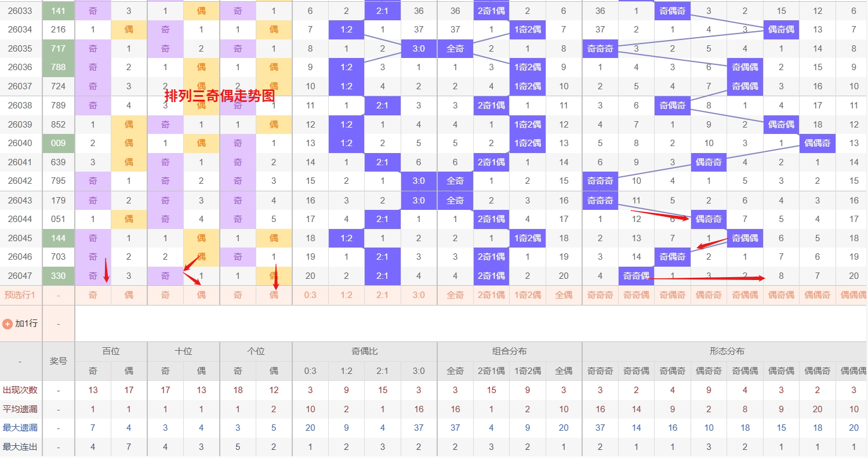Image resolution: width=868 pixels, height=458 pixels.
Task: Click the 奇偶比 column group header
Action: 365,351
